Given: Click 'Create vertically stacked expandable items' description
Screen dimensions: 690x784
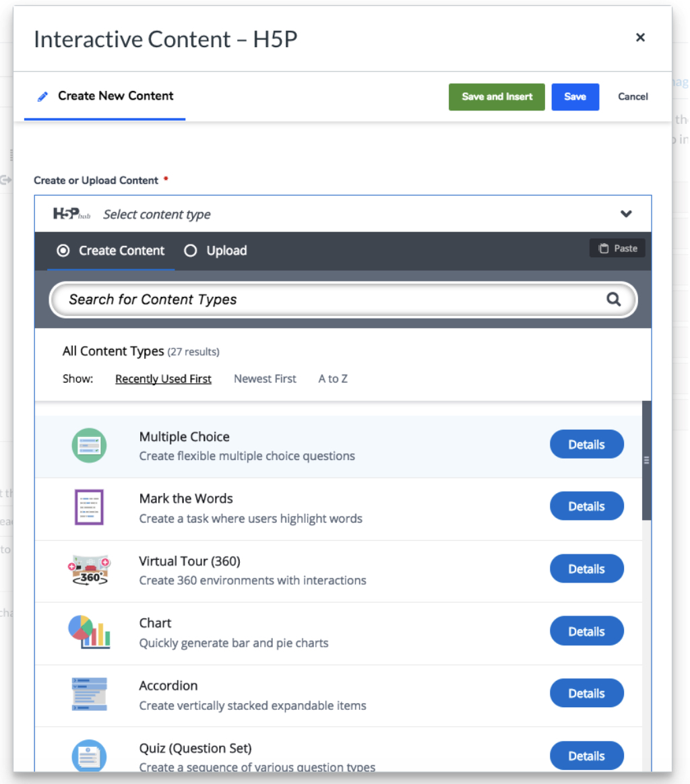Looking at the screenshot, I should point(253,705).
